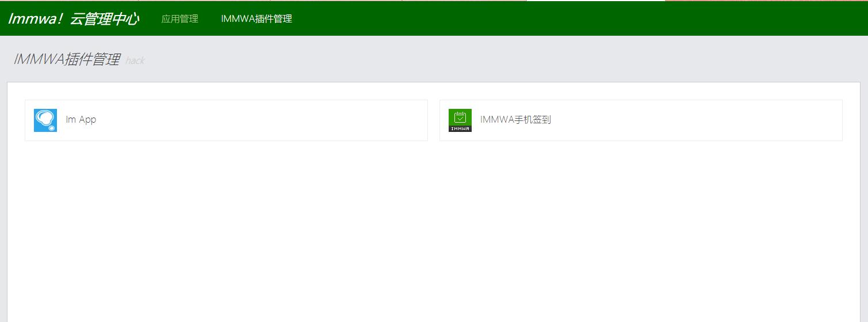Click the IMMWA插件管理 page heading
Image resolution: width=868 pixels, height=322 pixels.
(67, 59)
